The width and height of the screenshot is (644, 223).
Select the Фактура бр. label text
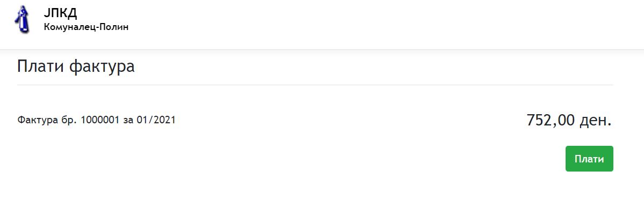[48, 120]
